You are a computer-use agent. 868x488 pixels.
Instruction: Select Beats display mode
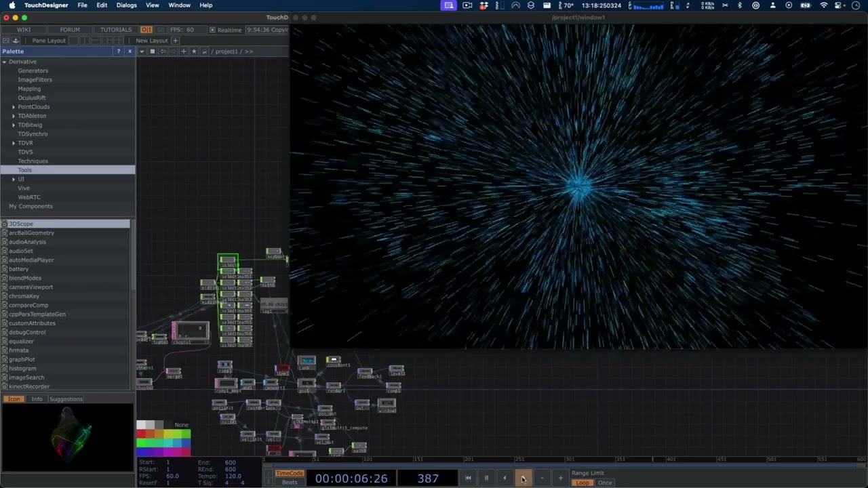pos(290,483)
